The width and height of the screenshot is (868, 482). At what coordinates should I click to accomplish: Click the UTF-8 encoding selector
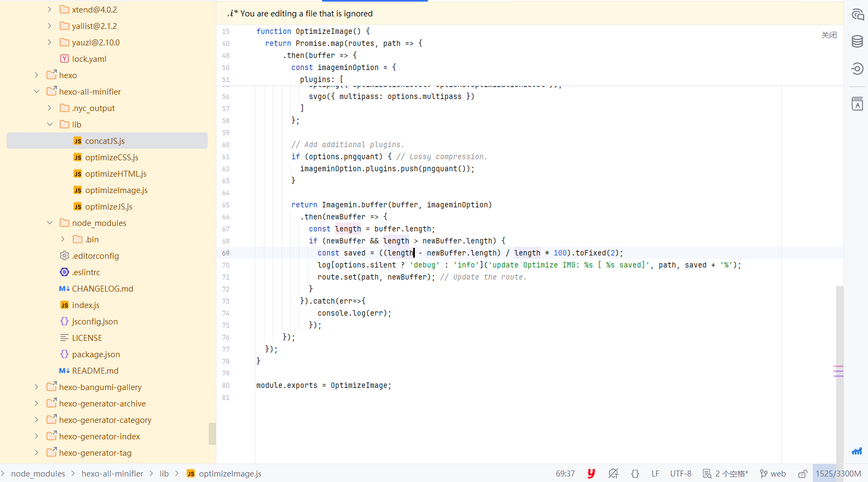[681, 474]
